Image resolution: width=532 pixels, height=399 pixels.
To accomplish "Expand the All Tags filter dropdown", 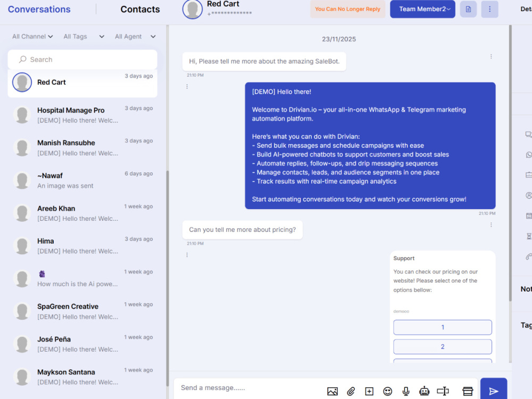I will 84,36.
